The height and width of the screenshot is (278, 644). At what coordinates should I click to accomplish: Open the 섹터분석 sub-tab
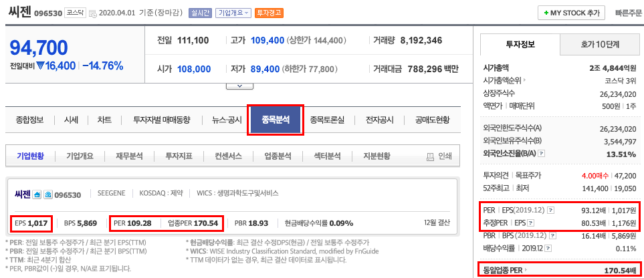[x=327, y=156]
